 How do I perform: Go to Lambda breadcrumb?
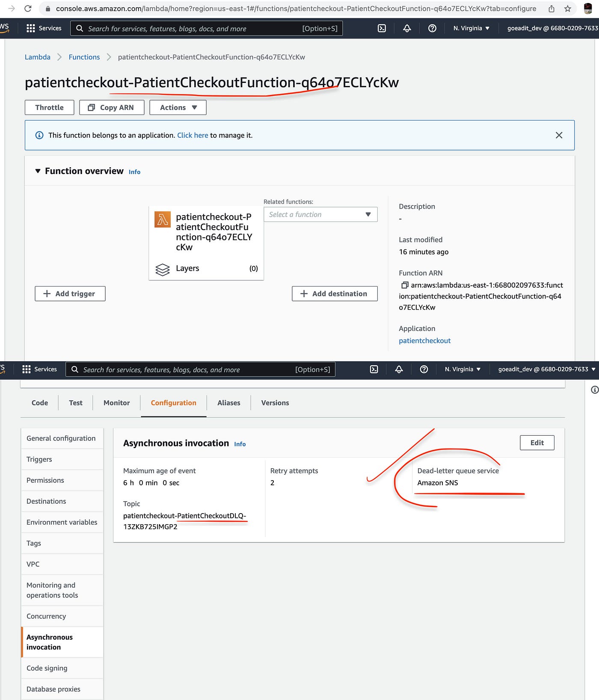(x=38, y=57)
